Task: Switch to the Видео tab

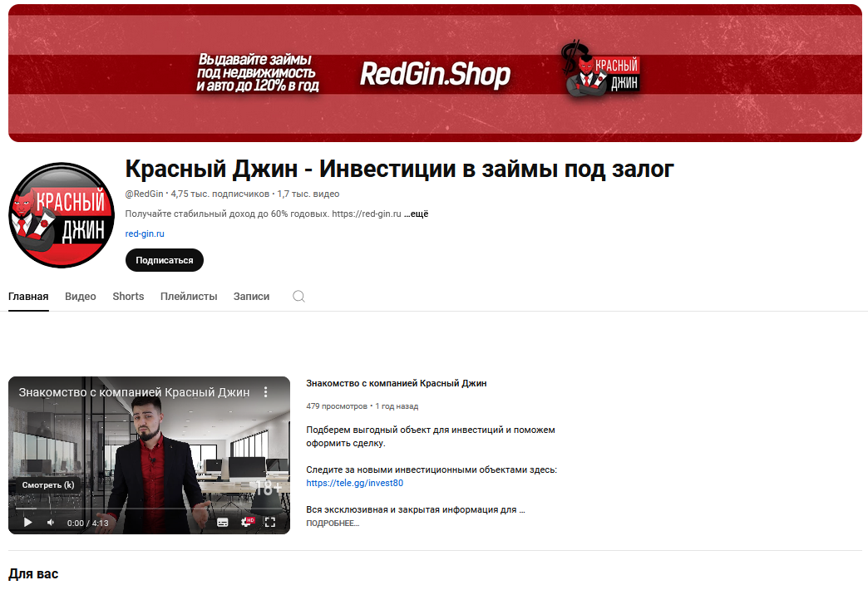Action: 81,297
